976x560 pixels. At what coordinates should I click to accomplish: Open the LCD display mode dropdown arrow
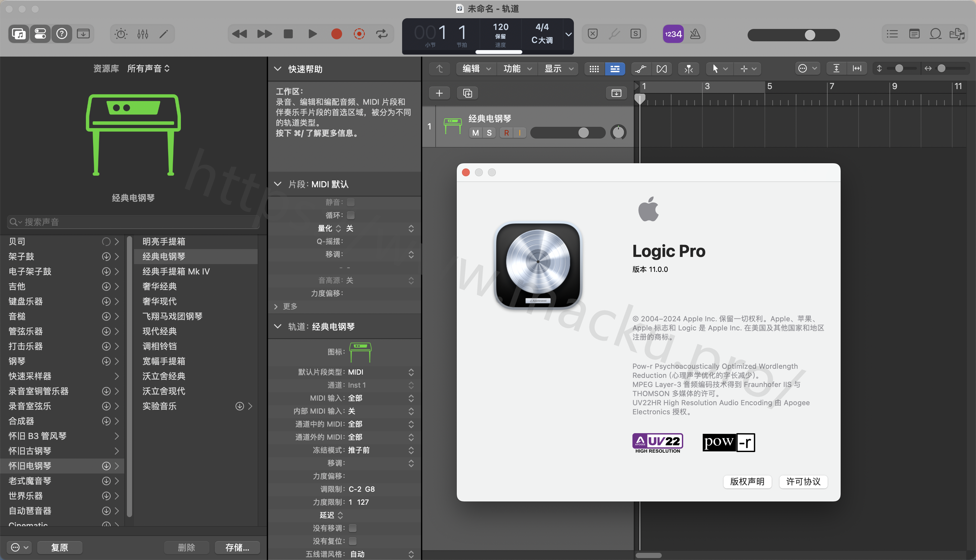568,34
